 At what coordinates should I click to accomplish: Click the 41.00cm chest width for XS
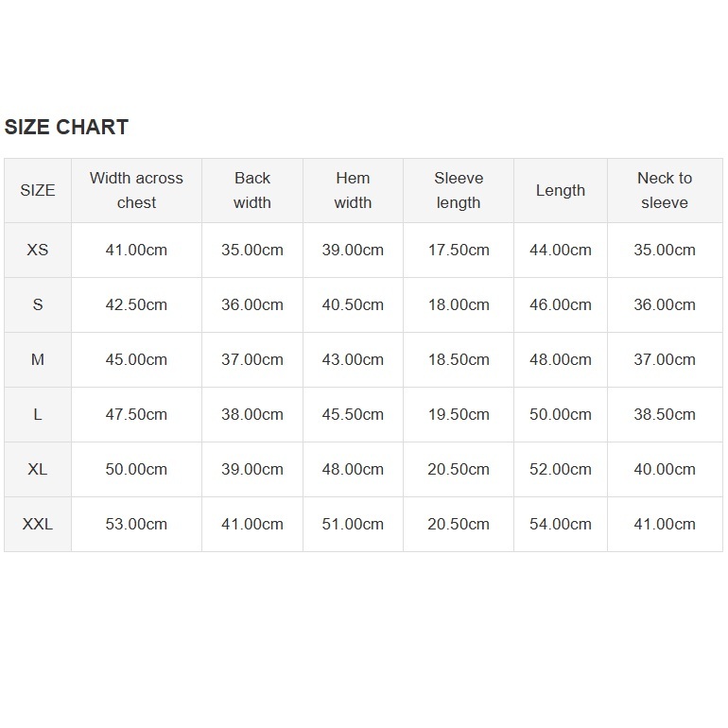136,250
